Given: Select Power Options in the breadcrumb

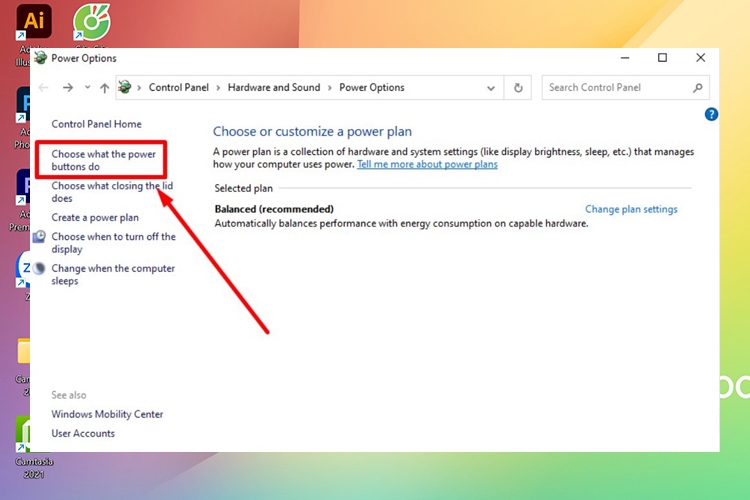Looking at the screenshot, I should pyautogui.click(x=372, y=88).
